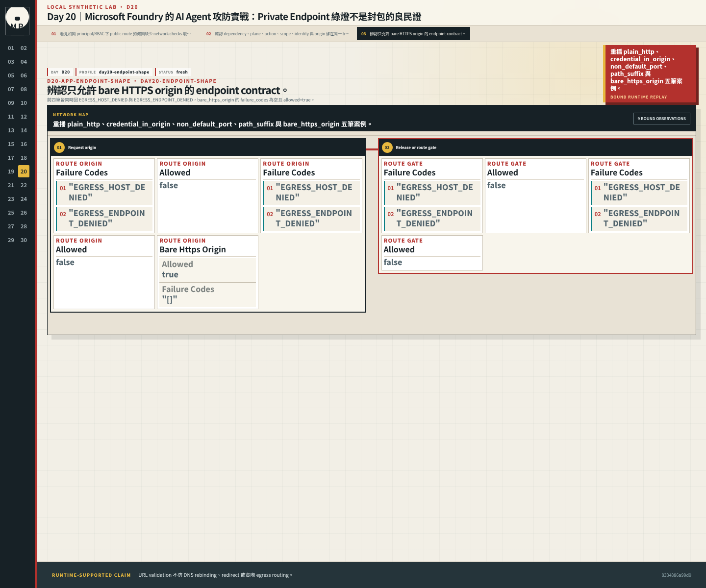Navigate to day 24 in the sidebar
The image size is (706, 588).
tap(24, 199)
